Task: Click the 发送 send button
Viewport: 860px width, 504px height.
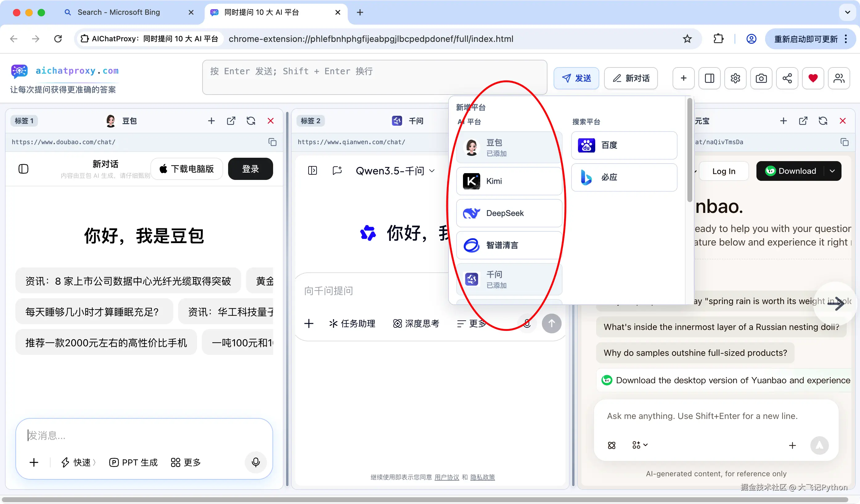Action: coord(576,78)
